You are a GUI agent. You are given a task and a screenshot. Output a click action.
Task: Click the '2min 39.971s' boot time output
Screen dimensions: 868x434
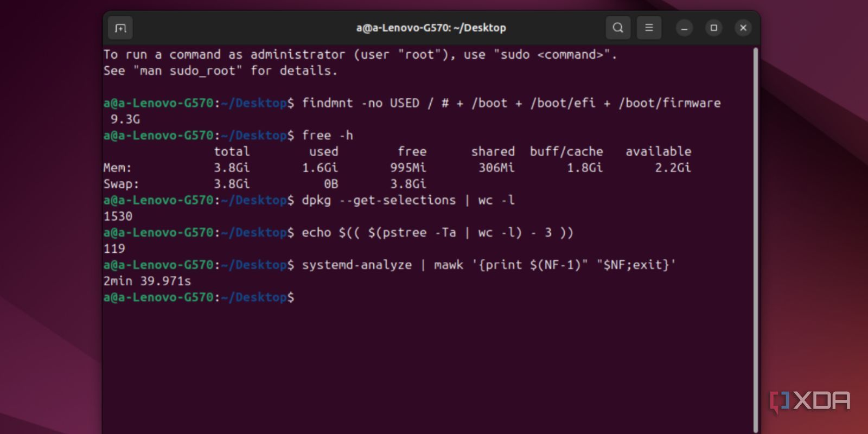[x=147, y=282]
